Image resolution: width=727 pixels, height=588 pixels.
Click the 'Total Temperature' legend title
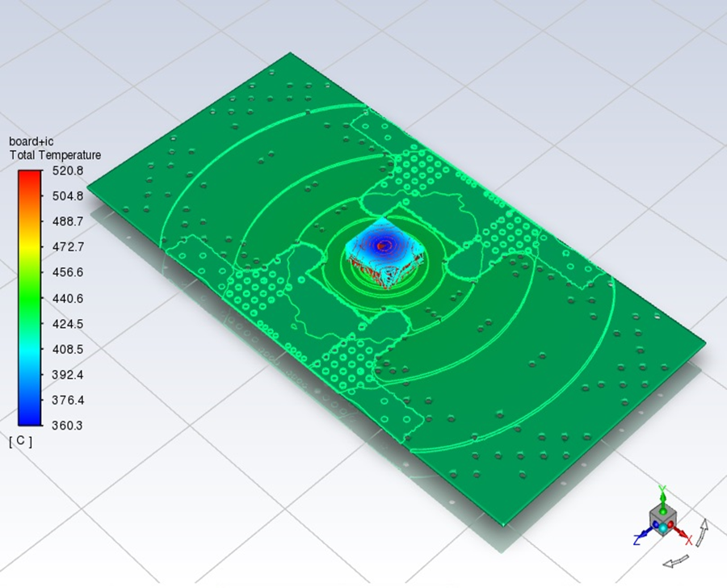pos(55,154)
